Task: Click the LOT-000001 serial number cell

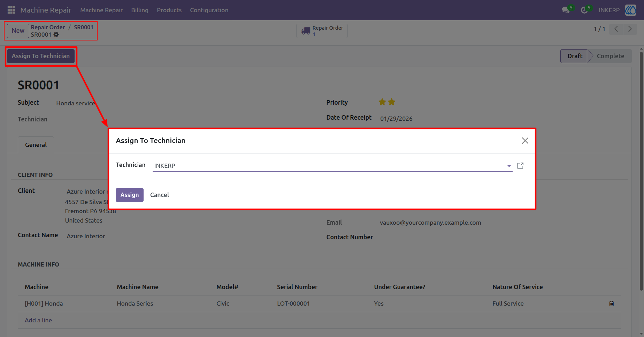Action: click(293, 304)
